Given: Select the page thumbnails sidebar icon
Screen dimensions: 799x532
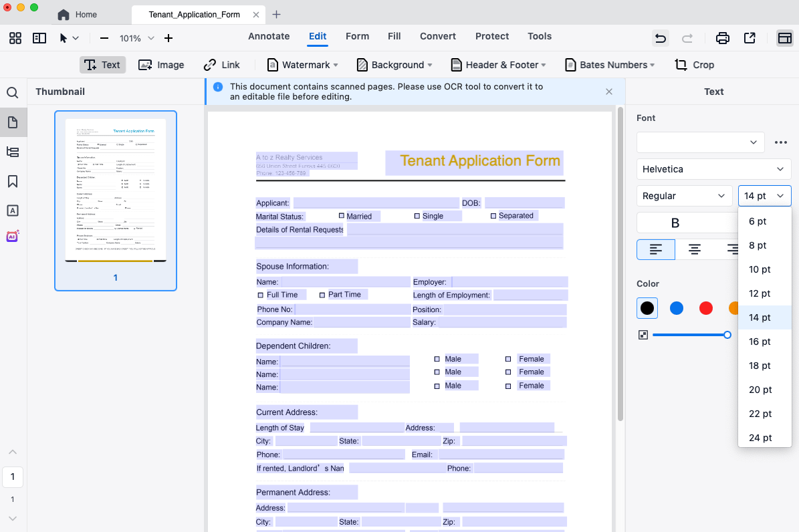Looking at the screenshot, I should [13, 122].
